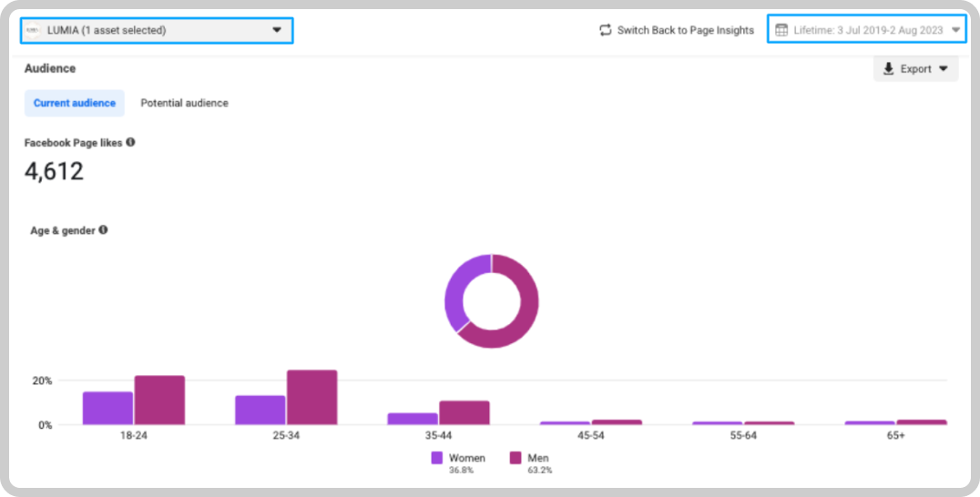Click the LUMIA page logo icon
Image resolution: width=980 pixels, height=497 pixels.
(x=33, y=30)
